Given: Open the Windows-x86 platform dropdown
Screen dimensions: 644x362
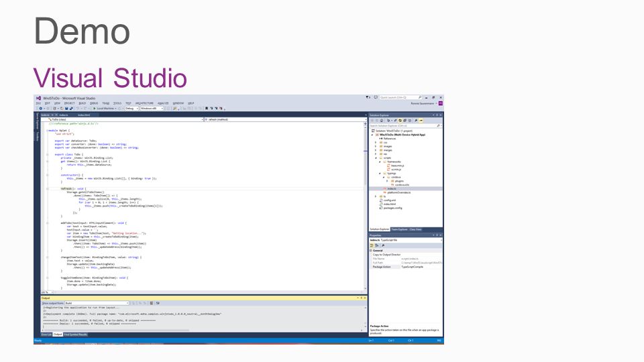Looking at the screenshot, I should coord(152,109).
